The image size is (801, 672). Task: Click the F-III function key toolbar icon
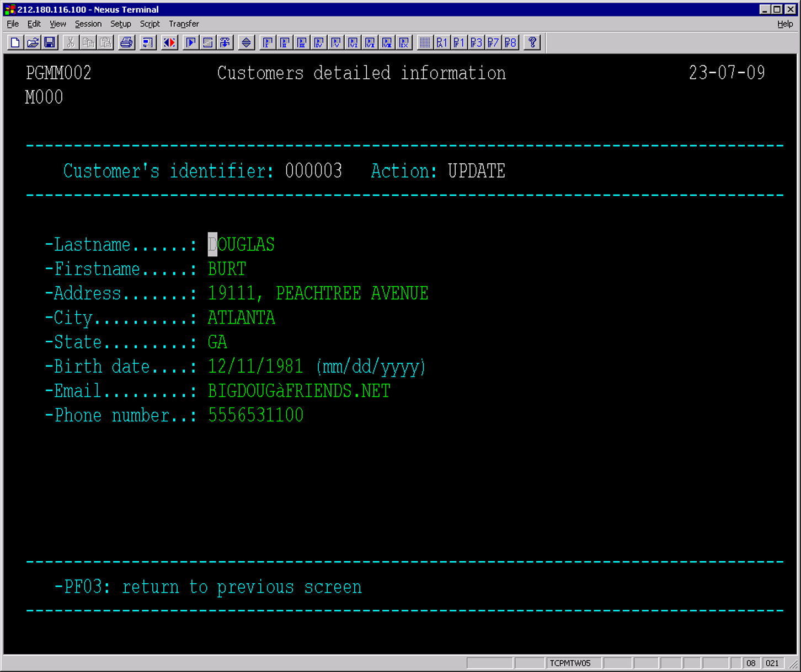[302, 42]
